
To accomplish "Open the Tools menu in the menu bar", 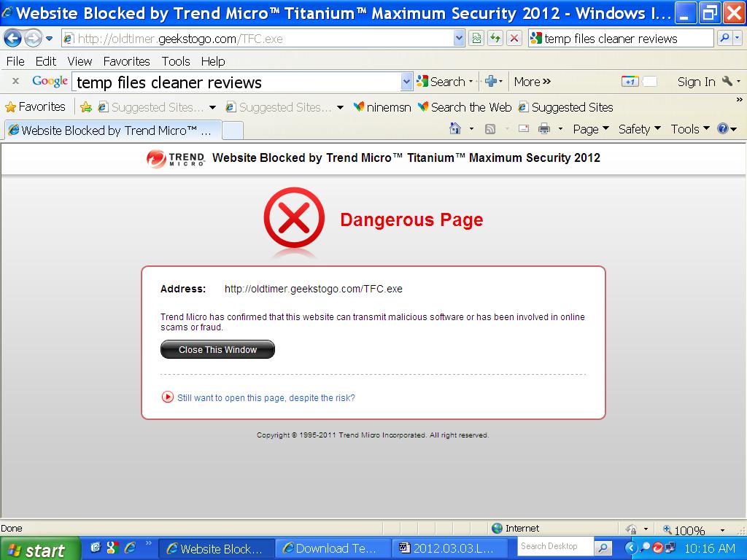I will [176, 61].
